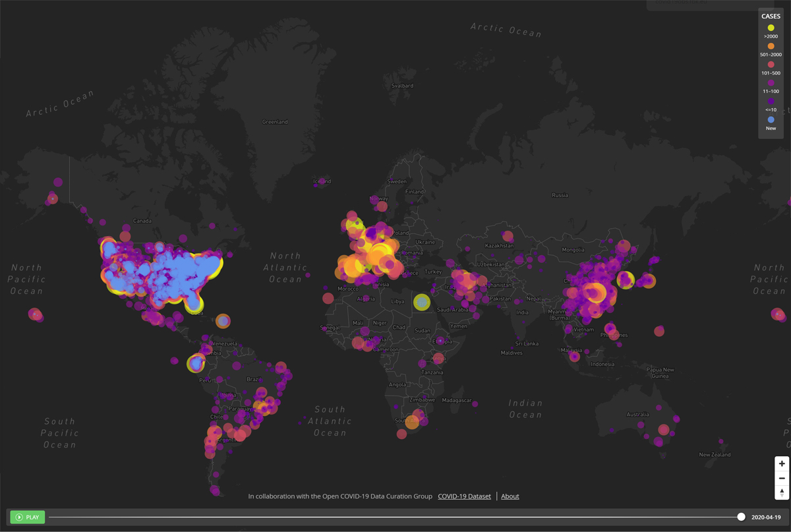Click the yellow case circle over Florida
The width and height of the screenshot is (791, 532).
[x=194, y=304]
